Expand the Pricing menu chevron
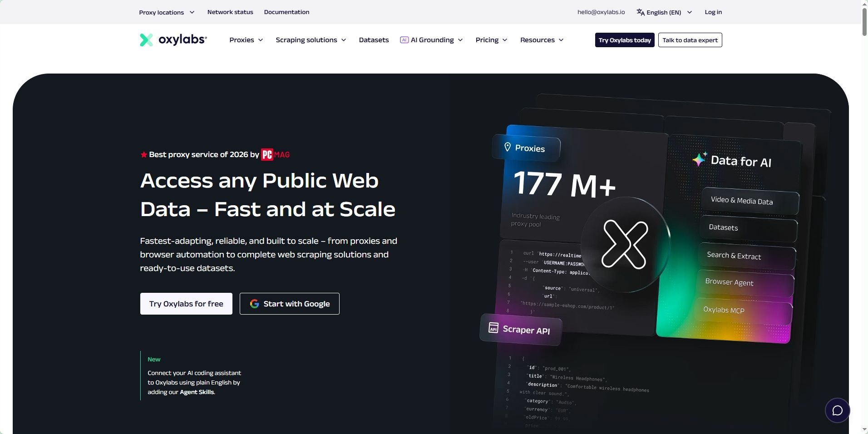 pos(505,40)
